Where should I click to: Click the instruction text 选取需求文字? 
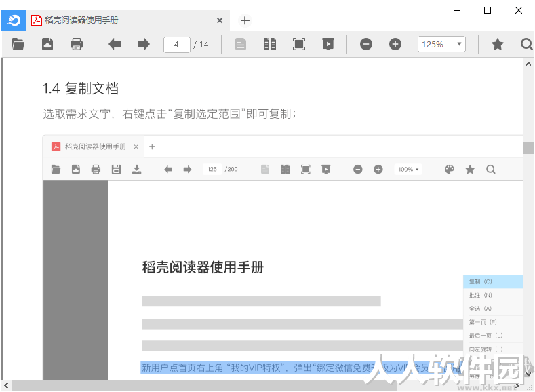[x=77, y=114]
